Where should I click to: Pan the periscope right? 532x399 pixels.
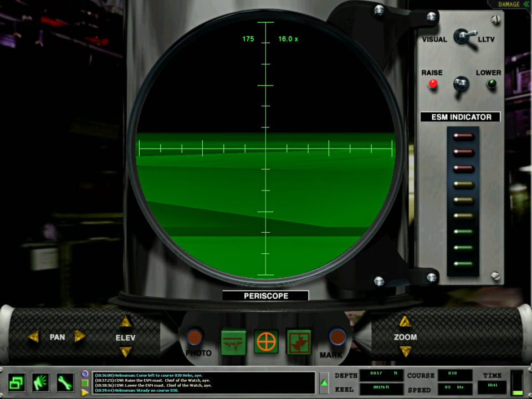coord(80,336)
